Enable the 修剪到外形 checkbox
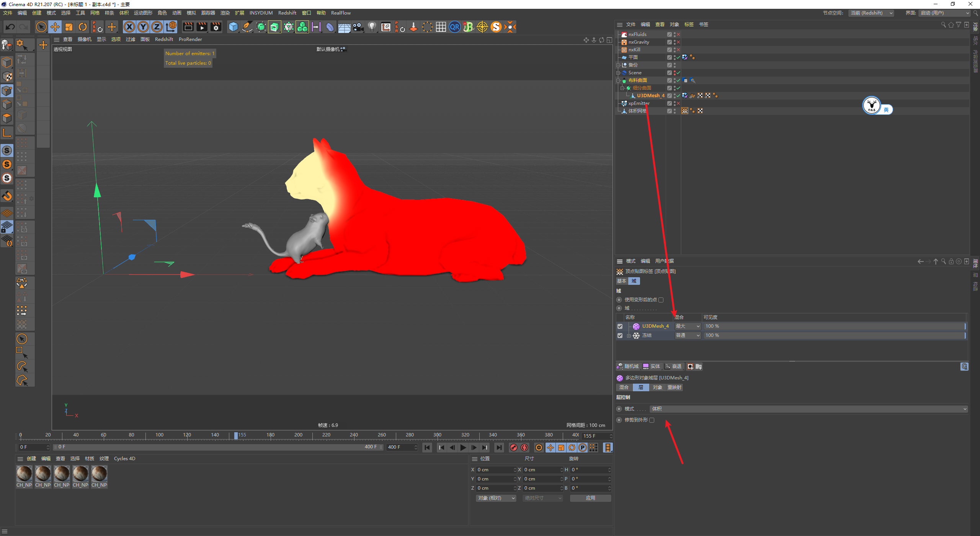The height and width of the screenshot is (536, 980). point(652,420)
